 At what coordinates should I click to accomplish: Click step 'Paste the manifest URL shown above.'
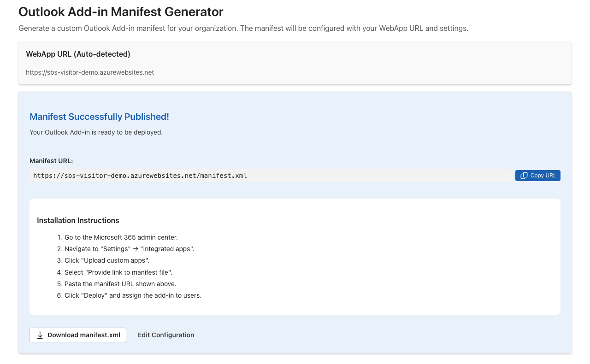point(120,284)
